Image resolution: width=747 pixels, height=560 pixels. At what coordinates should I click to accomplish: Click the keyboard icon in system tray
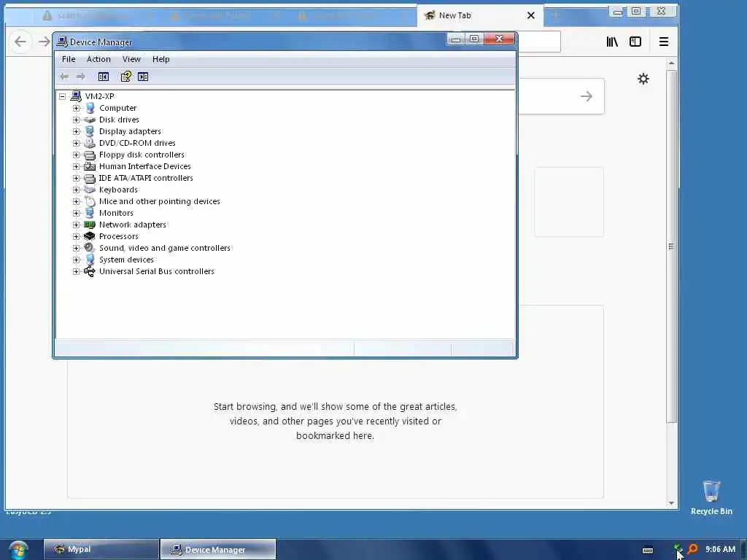click(648, 550)
